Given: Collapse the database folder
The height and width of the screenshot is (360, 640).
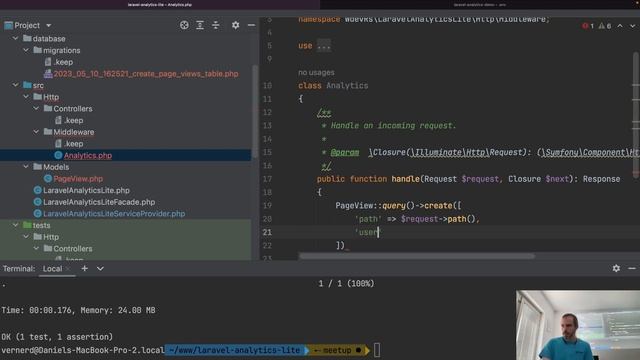Looking at the screenshot, I should coord(15,38).
